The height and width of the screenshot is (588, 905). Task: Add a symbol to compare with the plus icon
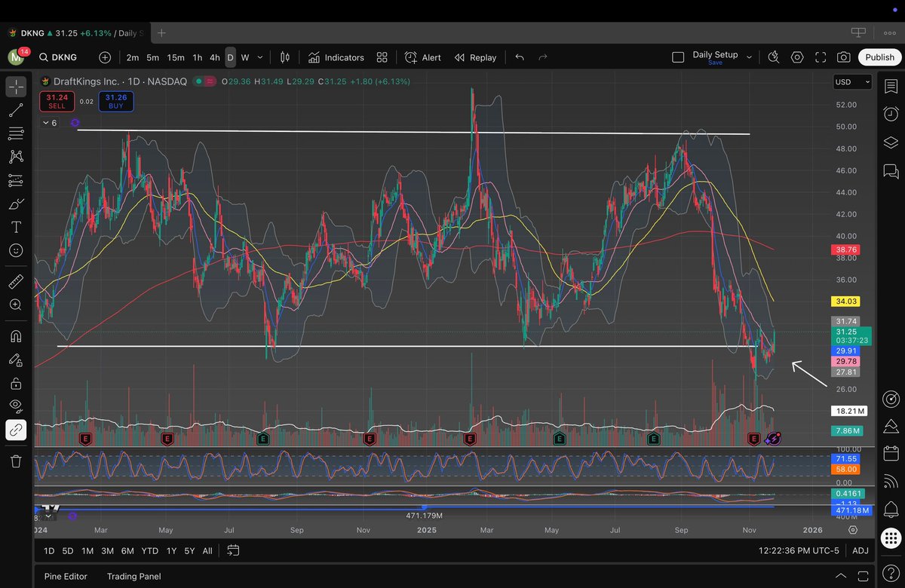pyautogui.click(x=105, y=57)
